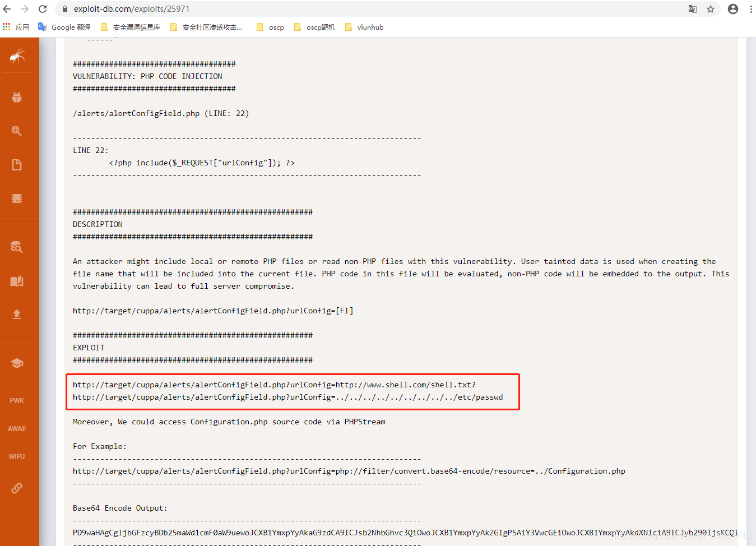Bookmark this page with the star icon

click(711, 9)
